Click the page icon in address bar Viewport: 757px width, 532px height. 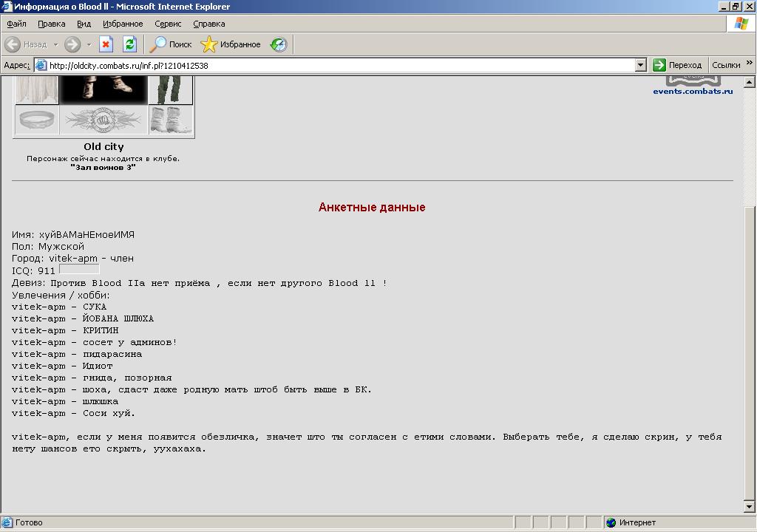(41, 65)
